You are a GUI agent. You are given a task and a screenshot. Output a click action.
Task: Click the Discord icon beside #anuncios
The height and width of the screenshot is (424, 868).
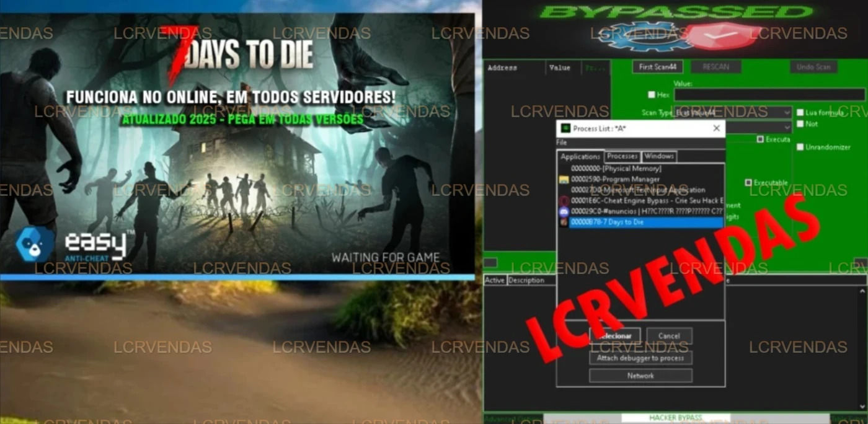point(564,211)
